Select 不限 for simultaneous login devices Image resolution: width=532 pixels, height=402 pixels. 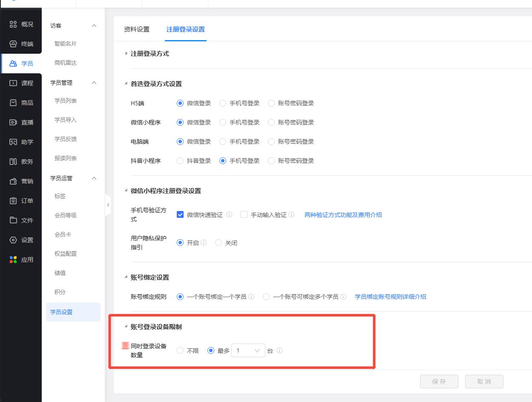180,351
